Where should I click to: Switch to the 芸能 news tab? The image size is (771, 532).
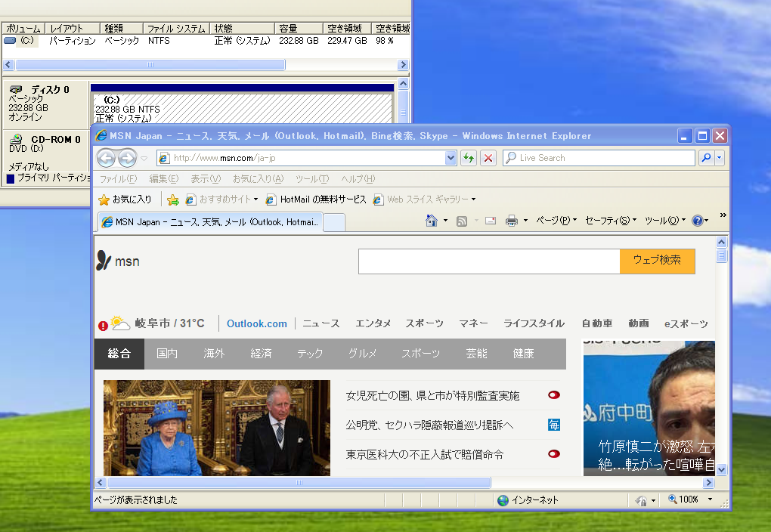pyautogui.click(x=475, y=353)
